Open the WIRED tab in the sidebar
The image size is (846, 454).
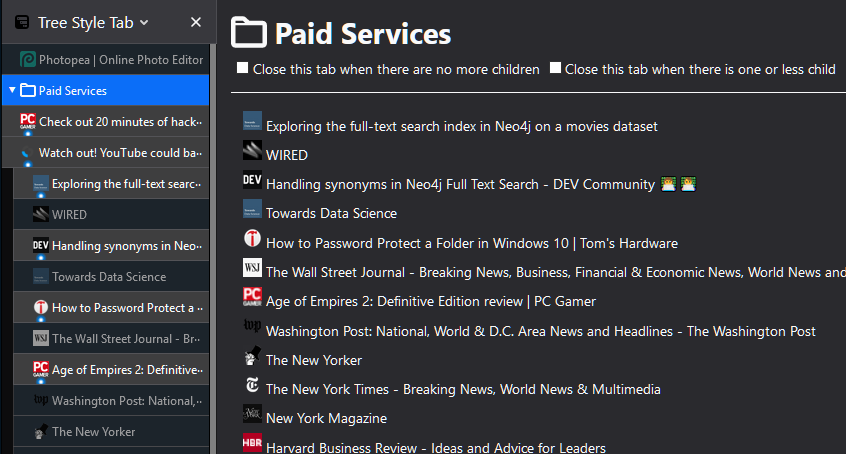coord(111,214)
